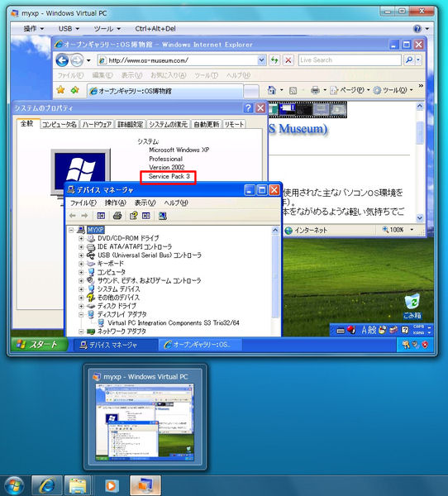Click the Add to Favorites star icon
This screenshot has width=448, height=496.
point(75,90)
